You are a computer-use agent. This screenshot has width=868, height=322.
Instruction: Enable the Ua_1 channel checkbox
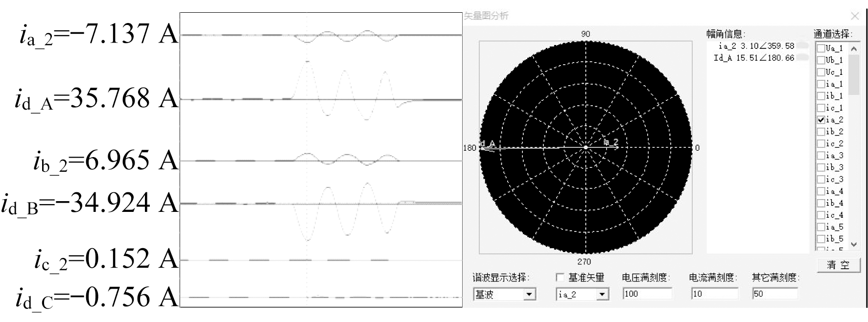[821, 48]
